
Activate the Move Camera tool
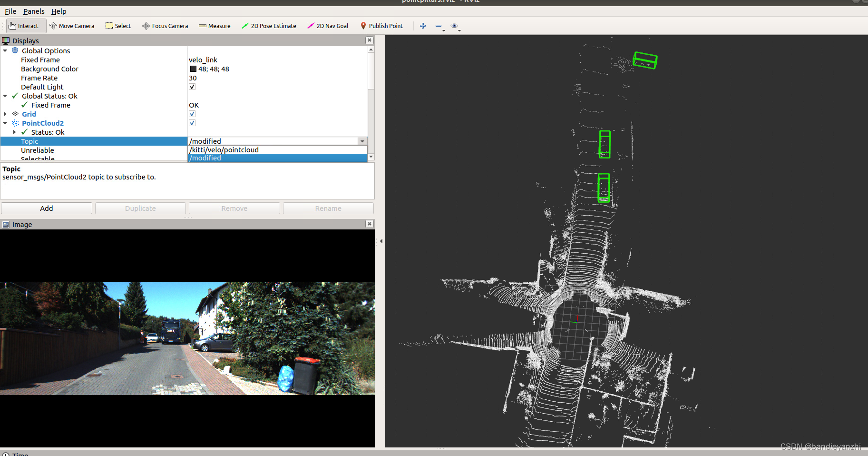coord(72,26)
